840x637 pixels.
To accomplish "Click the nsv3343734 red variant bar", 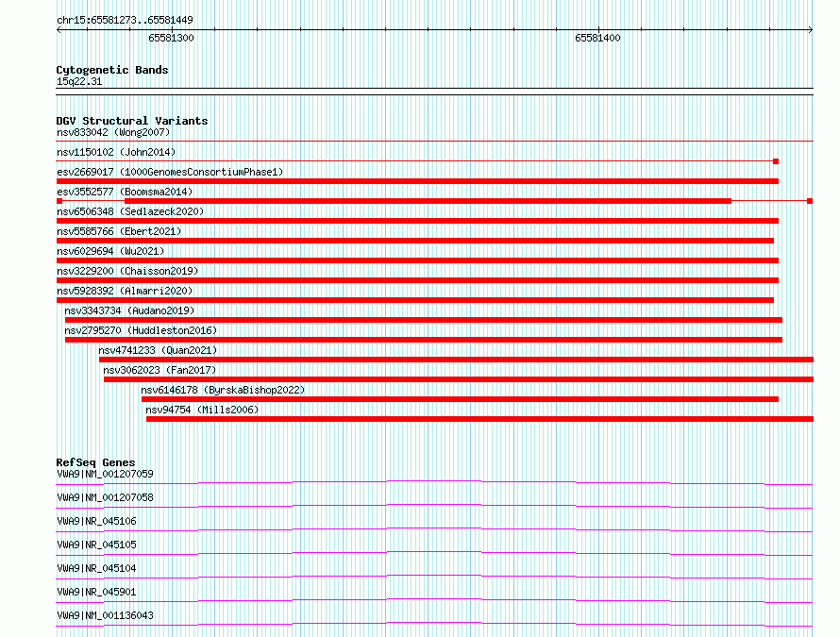I will coord(424,320).
